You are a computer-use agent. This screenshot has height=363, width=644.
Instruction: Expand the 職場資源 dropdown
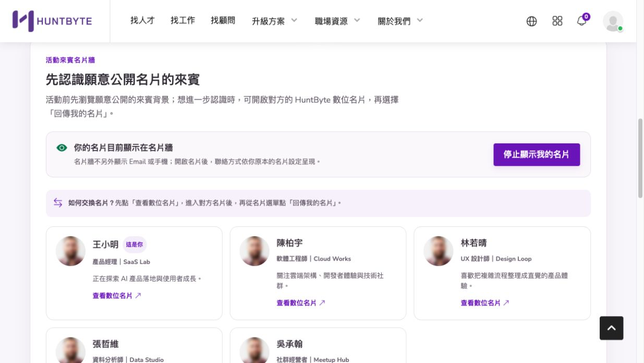click(x=337, y=21)
